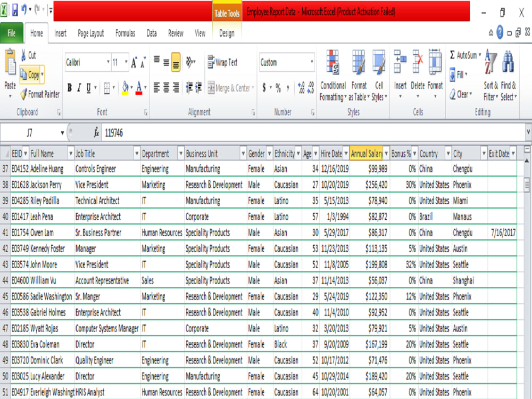This screenshot has width=532, height=399.
Task: Click the formula bar value 119746
Action: 114,132
